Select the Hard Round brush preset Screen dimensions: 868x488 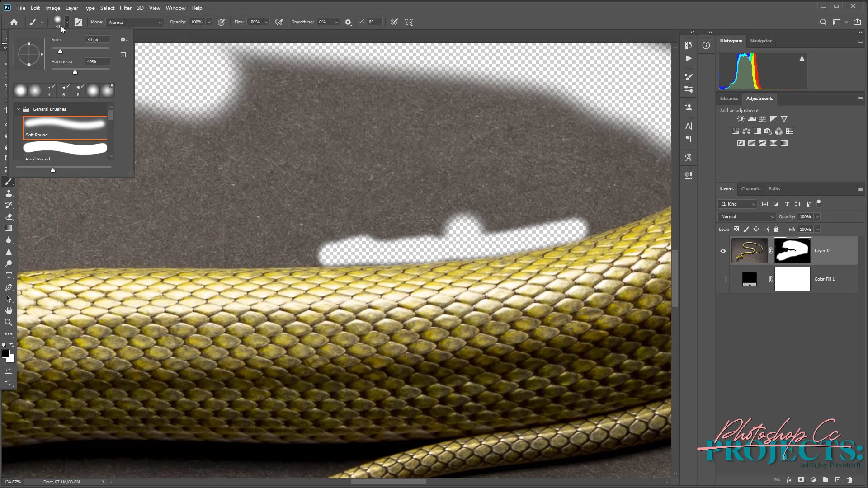click(65, 149)
